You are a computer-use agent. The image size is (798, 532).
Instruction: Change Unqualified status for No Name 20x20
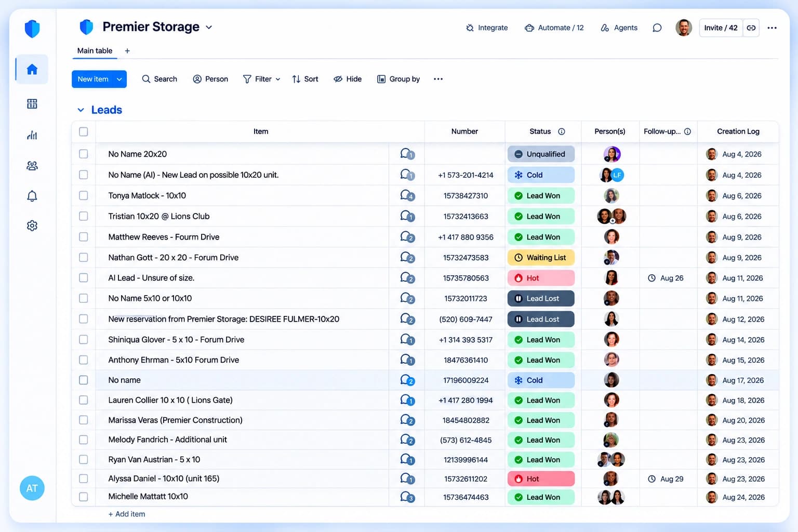point(541,154)
